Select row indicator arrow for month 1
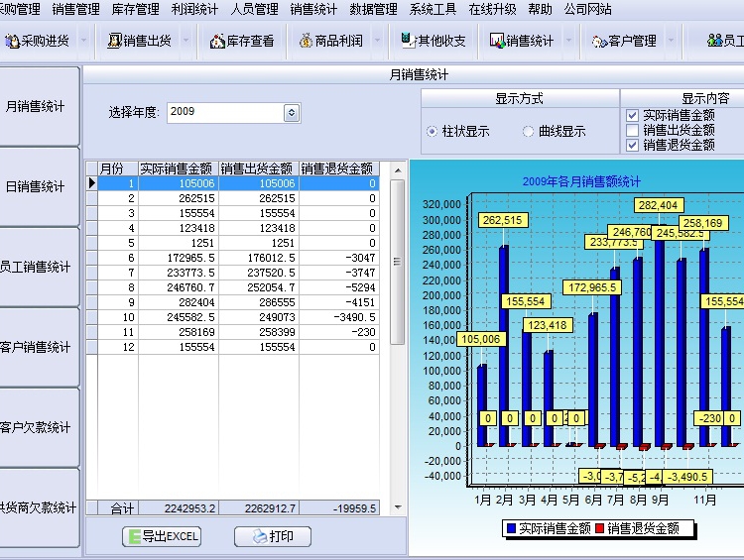The image size is (744, 560). point(92,183)
